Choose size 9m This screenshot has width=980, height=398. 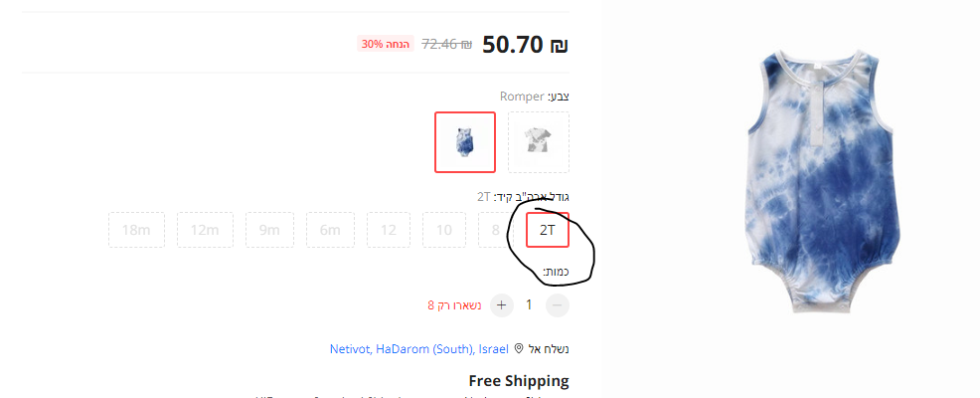[269, 230]
